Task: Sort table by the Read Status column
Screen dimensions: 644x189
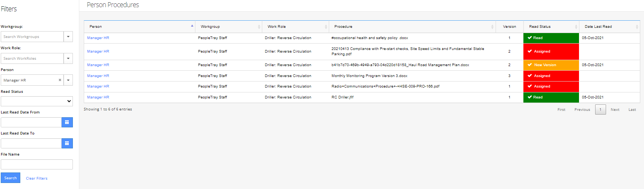Action: (550, 27)
